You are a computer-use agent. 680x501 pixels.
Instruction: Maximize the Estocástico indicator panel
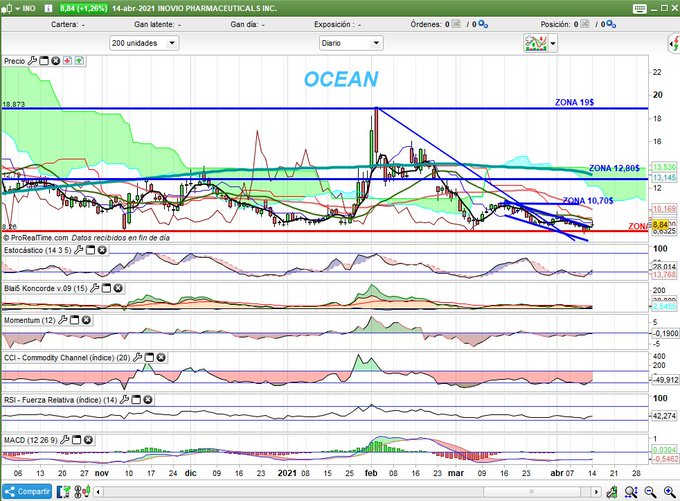point(90,250)
